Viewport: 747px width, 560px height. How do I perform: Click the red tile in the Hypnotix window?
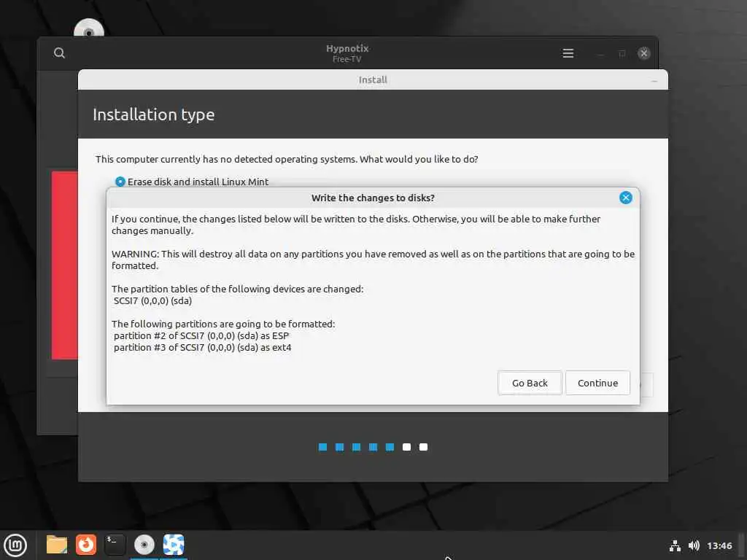point(65,265)
